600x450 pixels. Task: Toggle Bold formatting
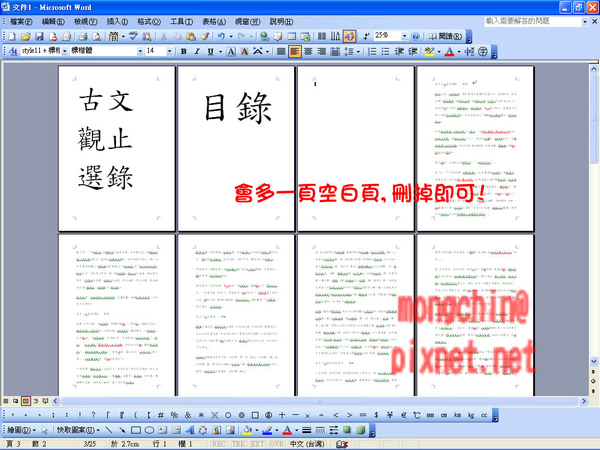184,51
